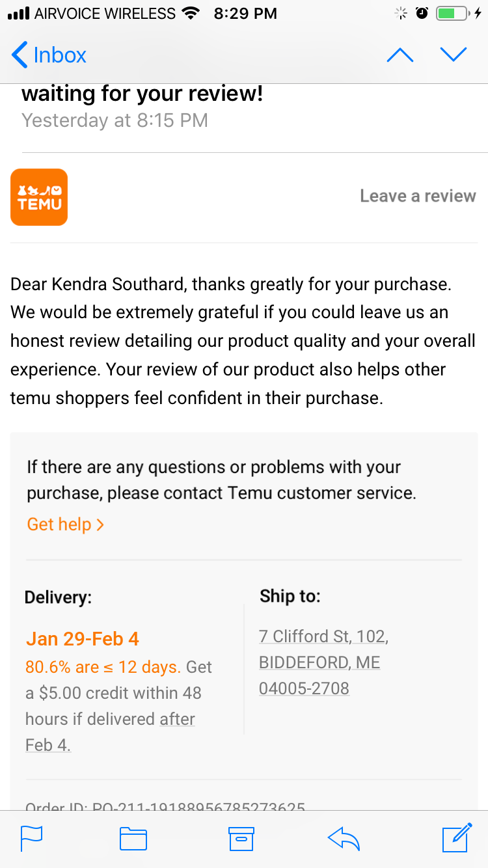Tap the alarm clock status icon
Image resolution: width=488 pixels, height=868 pixels.
click(422, 14)
